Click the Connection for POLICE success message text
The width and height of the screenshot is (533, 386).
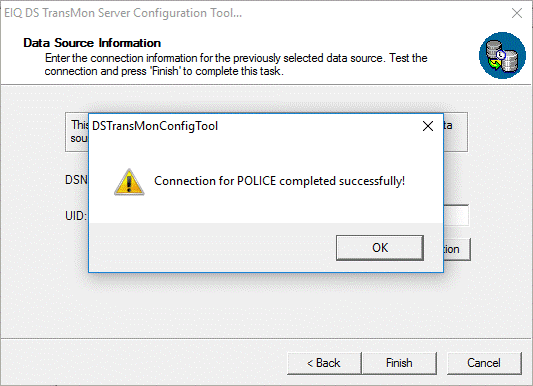tap(279, 181)
